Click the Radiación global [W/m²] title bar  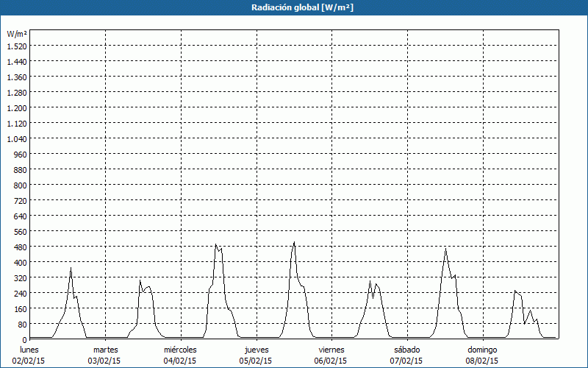(x=294, y=7)
